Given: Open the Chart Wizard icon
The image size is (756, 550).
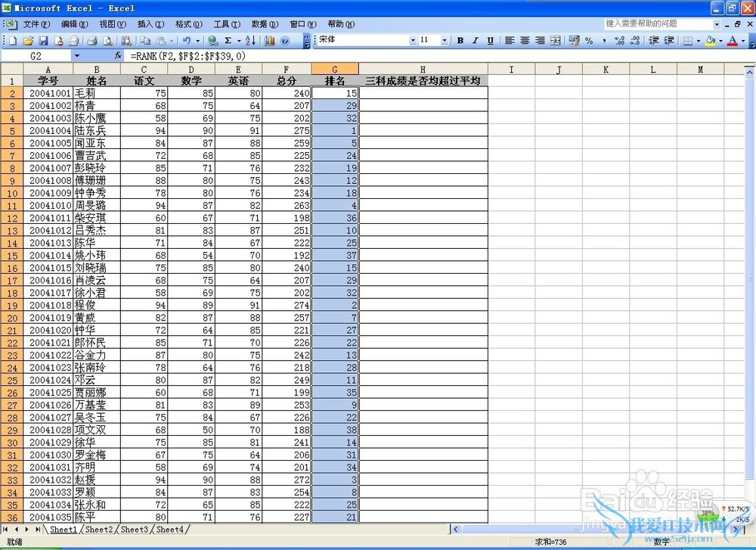Looking at the screenshot, I should (270, 41).
